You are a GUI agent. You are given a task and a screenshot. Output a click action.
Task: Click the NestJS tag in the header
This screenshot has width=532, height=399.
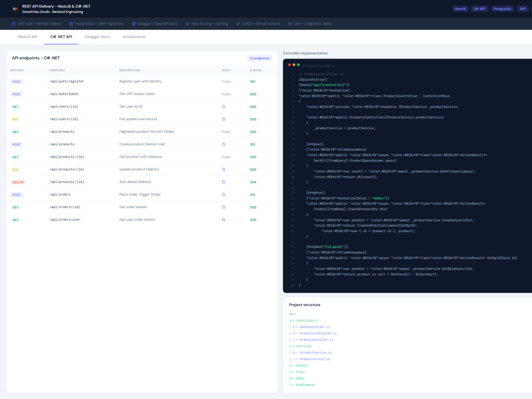[x=460, y=9]
